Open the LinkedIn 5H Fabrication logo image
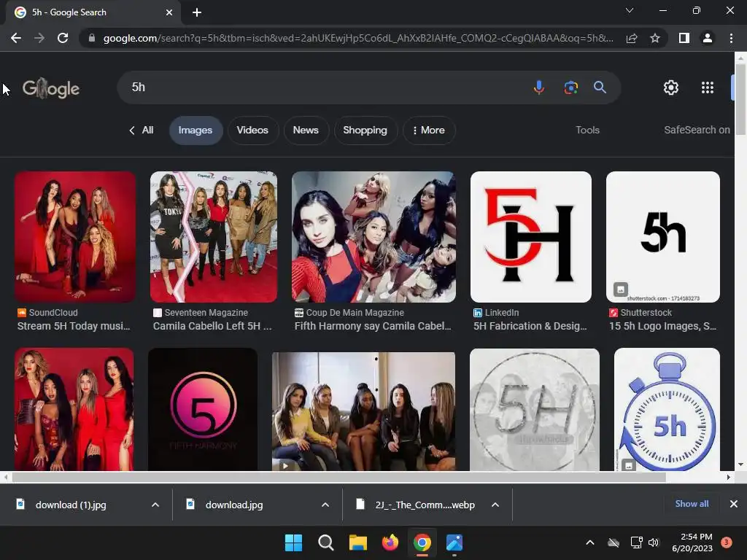 pos(531,237)
